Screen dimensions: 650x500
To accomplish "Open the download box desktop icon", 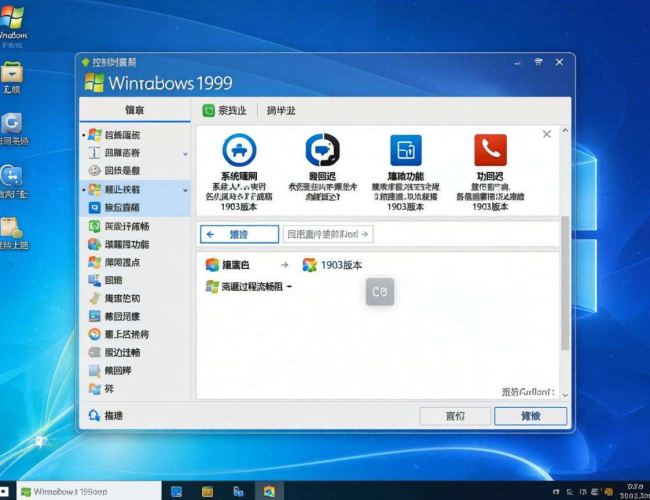I will (x=12, y=77).
